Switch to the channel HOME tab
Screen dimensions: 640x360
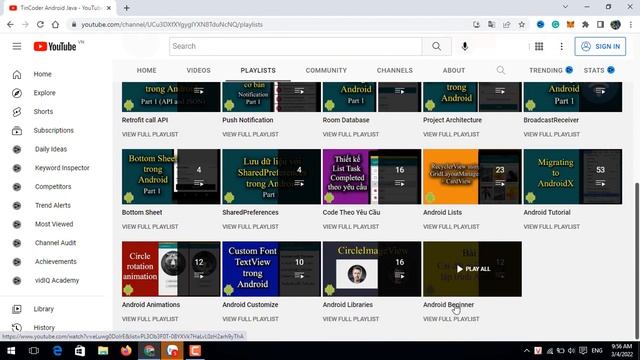(x=147, y=71)
